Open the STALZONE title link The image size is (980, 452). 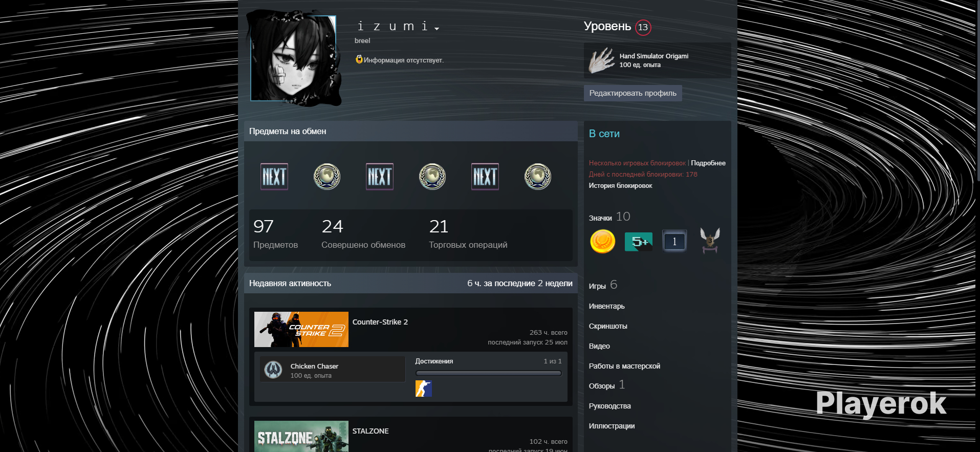click(371, 431)
